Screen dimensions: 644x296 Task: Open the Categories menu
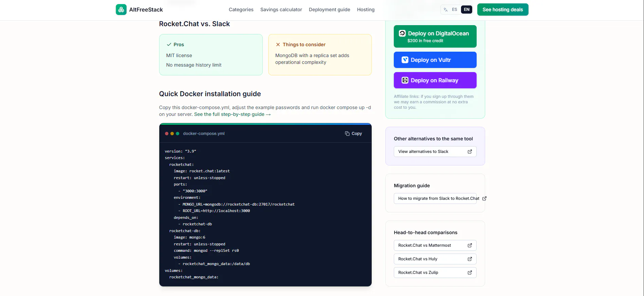coord(241,10)
